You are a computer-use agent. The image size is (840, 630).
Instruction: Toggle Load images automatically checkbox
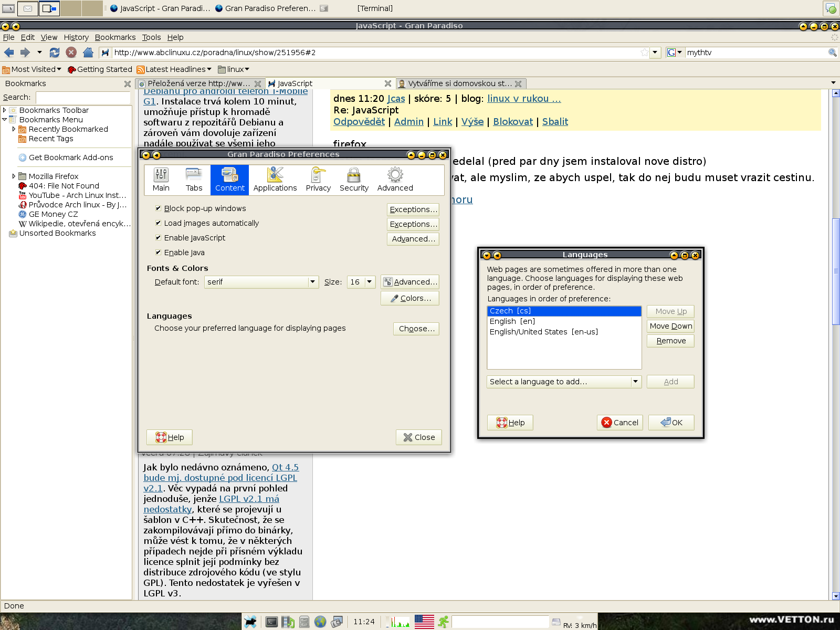pyautogui.click(x=158, y=223)
